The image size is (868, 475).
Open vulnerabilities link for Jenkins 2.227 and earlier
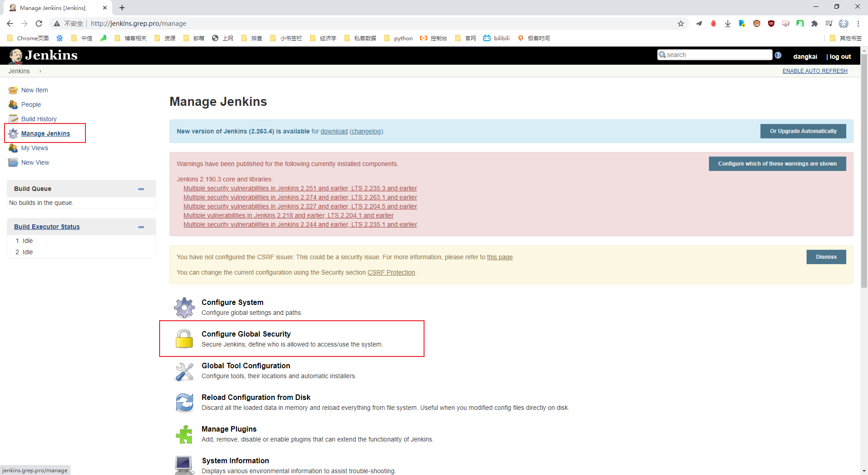(300, 206)
